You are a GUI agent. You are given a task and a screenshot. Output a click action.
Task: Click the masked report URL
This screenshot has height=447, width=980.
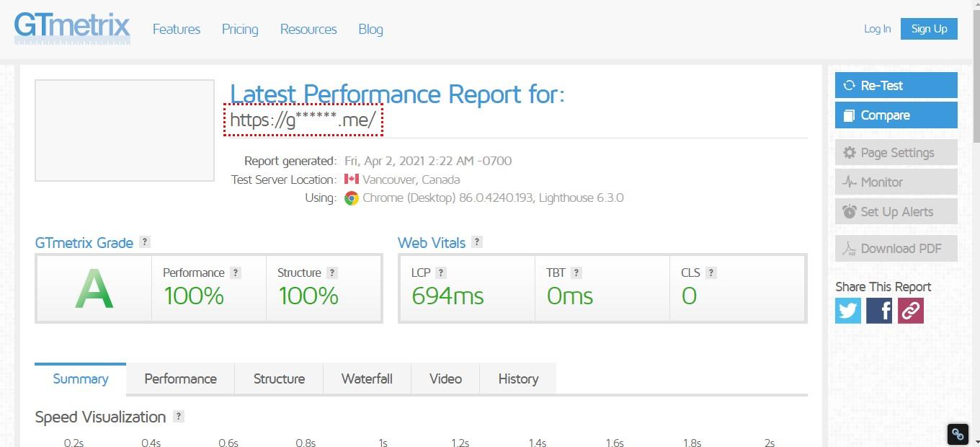tap(303, 120)
